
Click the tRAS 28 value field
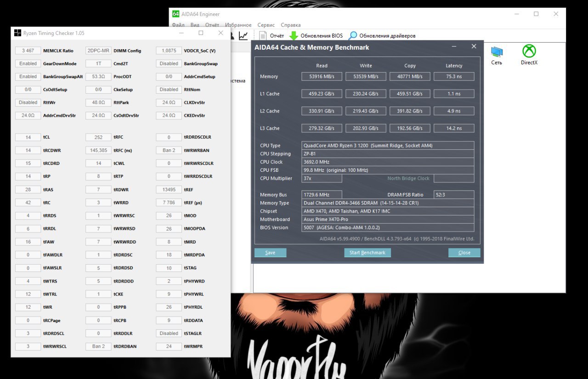point(28,189)
